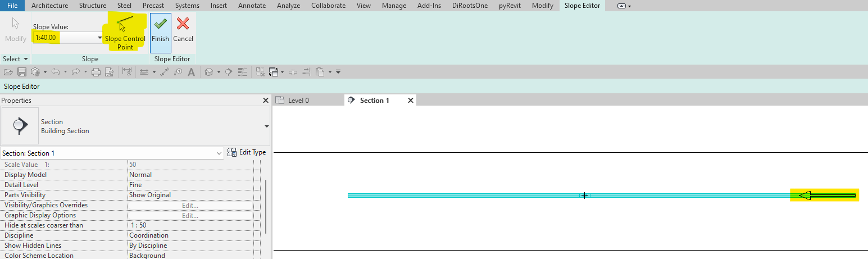Open the DiRootsOne ribbon tab
The height and width of the screenshot is (259, 868).
[x=470, y=6]
